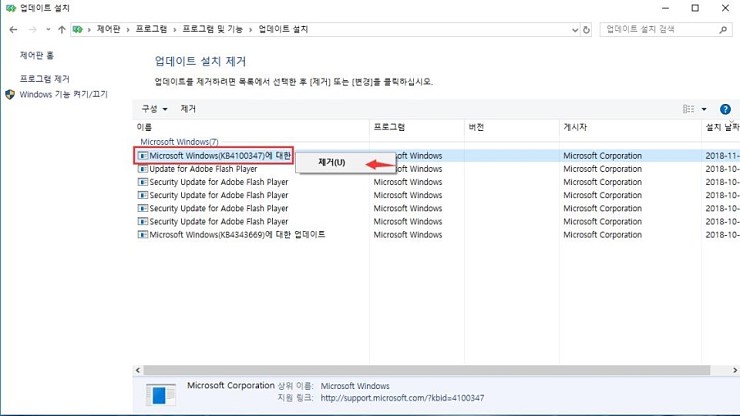Select 업데이트 설치 breadcrumb segment
The height and width of the screenshot is (416, 740).
tap(283, 29)
